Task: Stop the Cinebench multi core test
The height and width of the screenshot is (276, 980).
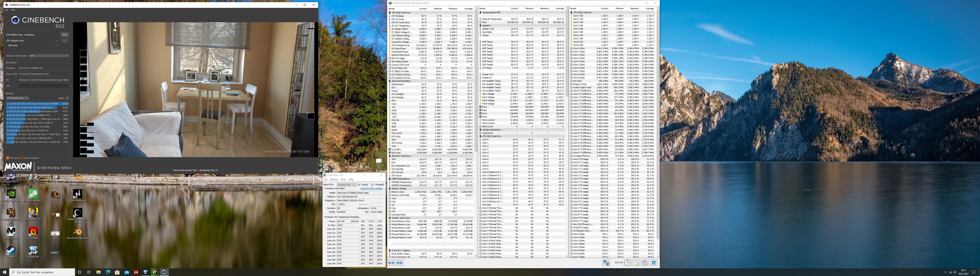Action: (x=65, y=35)
